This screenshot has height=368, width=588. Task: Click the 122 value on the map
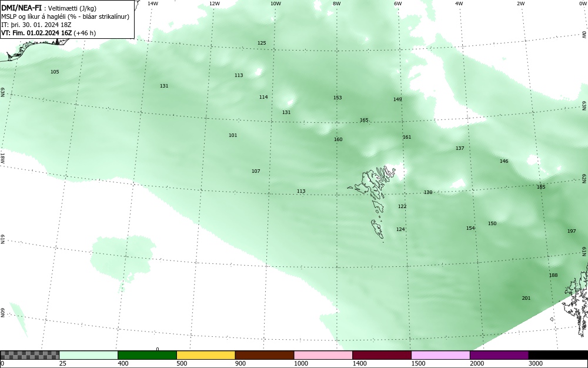pos(402,206)
